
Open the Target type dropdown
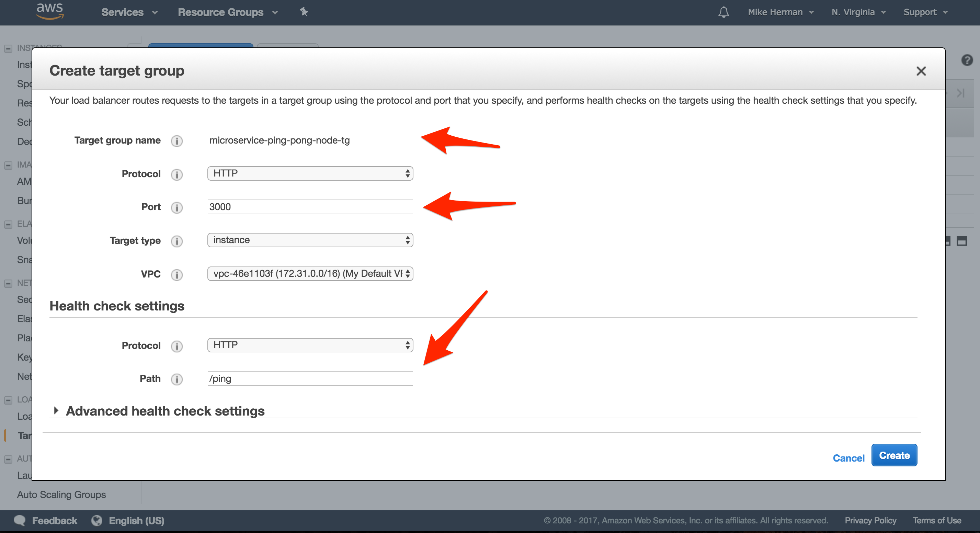[x=309, y=240]
